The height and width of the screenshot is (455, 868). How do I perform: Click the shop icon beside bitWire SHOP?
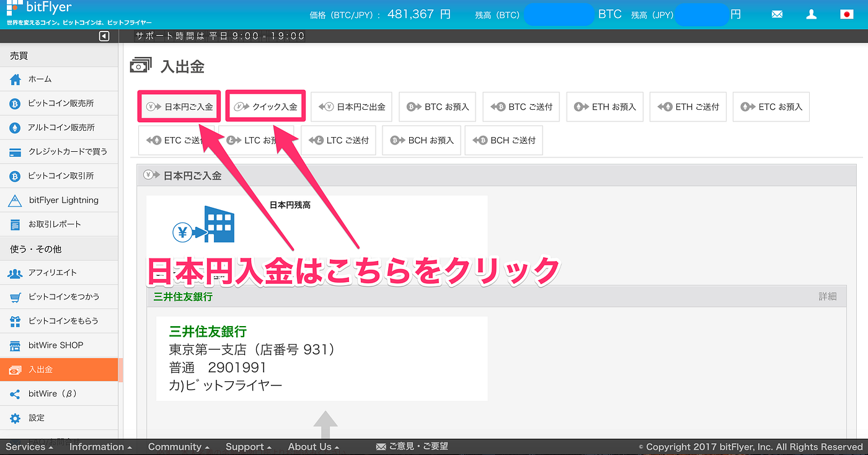click(15, 345)
